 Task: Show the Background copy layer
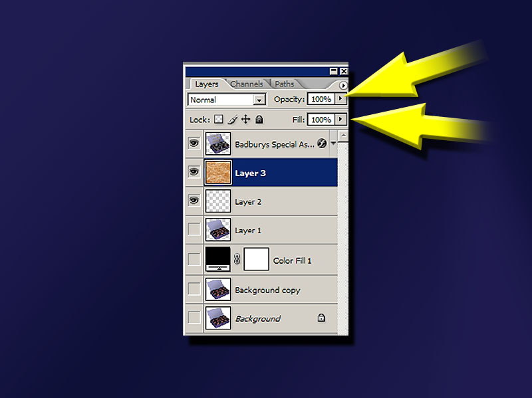[194, 289]
